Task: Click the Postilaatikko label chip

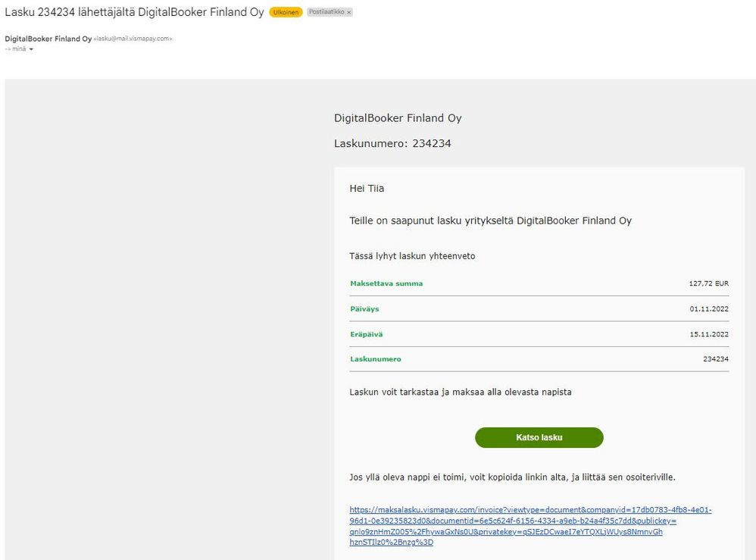Action: 326,13
